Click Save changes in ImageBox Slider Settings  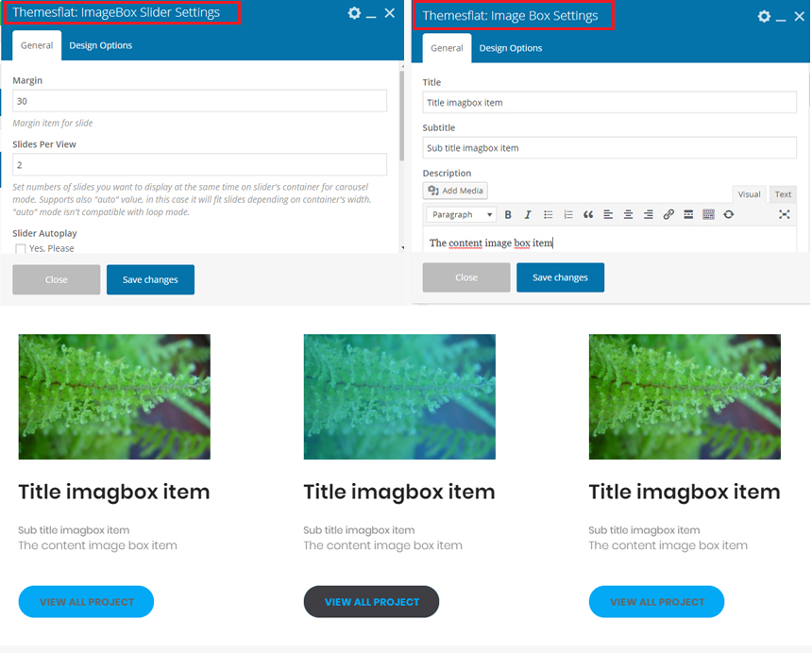tap(150, 280)
